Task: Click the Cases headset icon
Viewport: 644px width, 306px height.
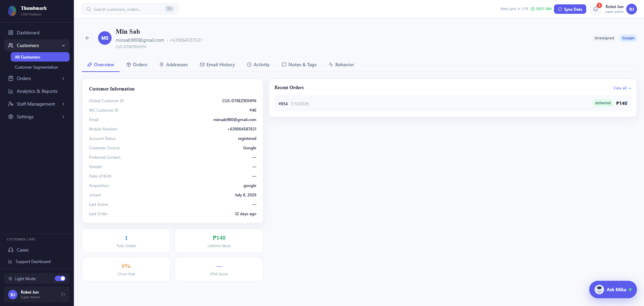Action: [11, 250]
